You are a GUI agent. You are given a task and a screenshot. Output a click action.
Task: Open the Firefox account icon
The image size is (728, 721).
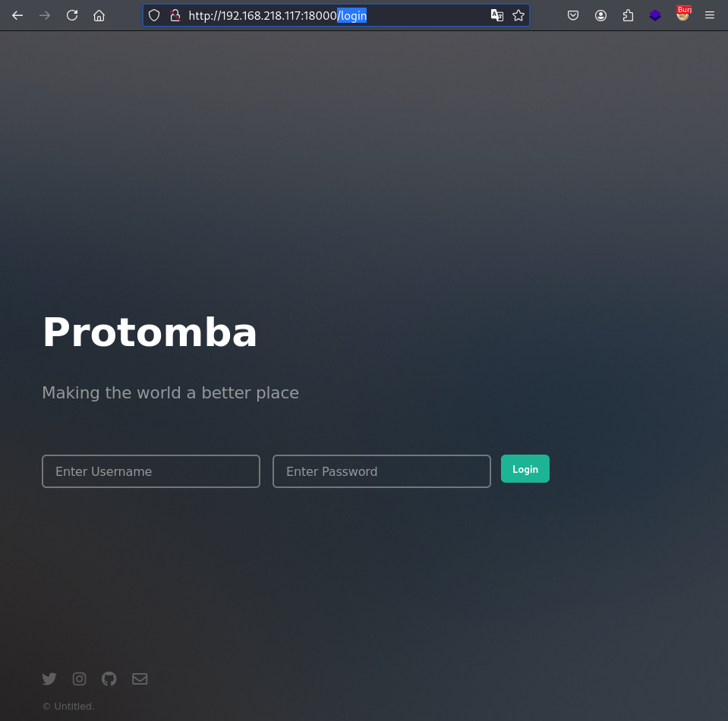click(x=600, y=15)
